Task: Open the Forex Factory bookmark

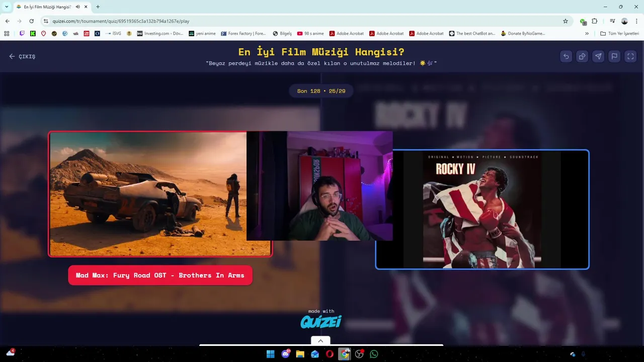Action: click(x=244, y=34)
